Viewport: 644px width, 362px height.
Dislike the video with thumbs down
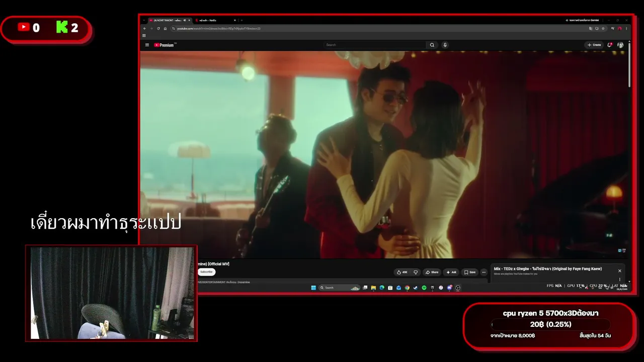pos(416,272)
